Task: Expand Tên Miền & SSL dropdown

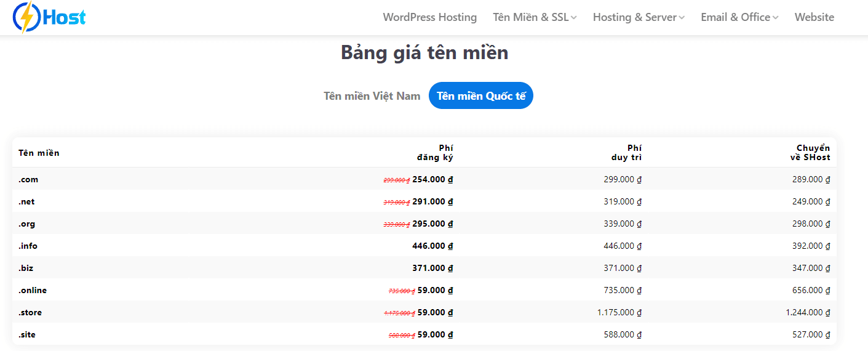Action: coord(535,17)
